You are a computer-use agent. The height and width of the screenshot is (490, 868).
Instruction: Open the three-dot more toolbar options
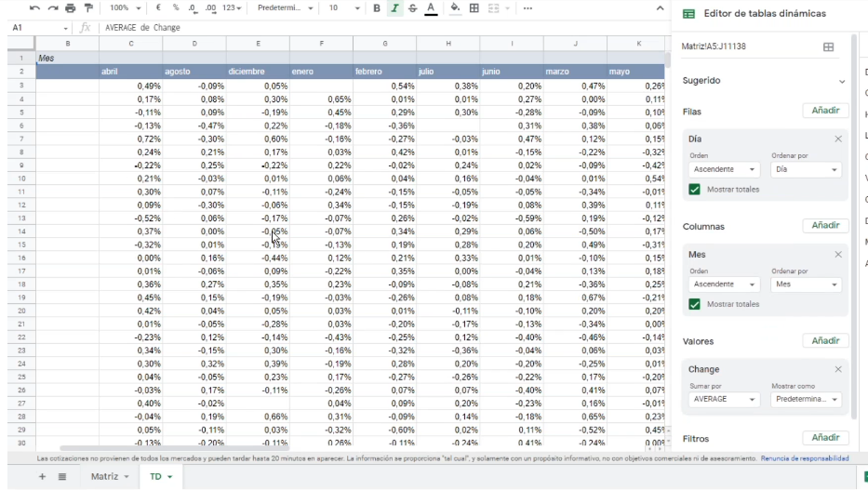(527, 8)
